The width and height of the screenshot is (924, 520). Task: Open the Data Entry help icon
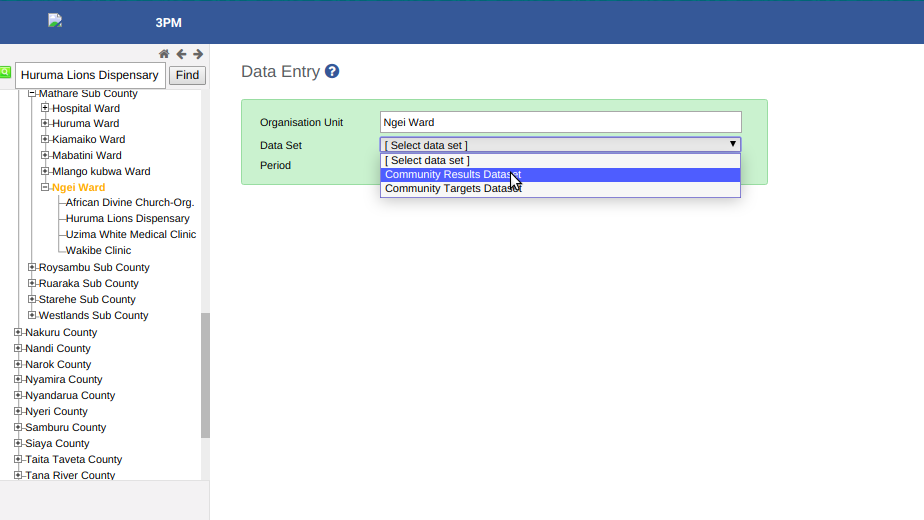click(332, 71)
